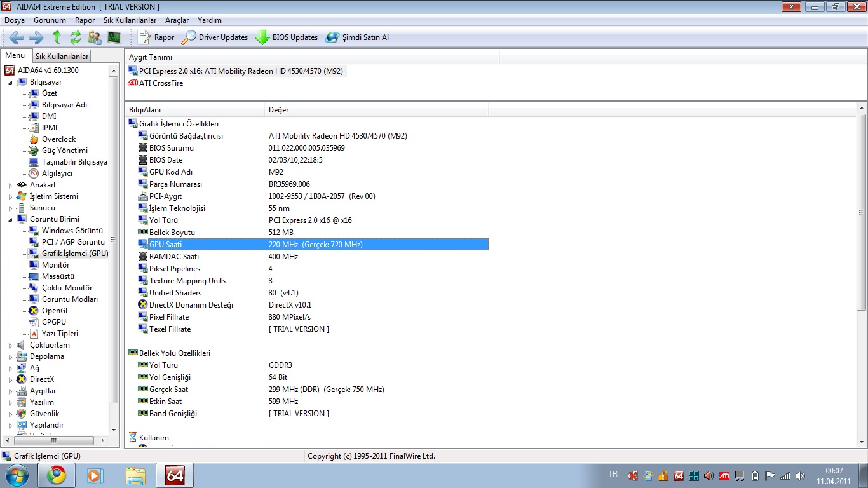868x488 pixels.
Task: Click the TR language indicator
Action: [x=613, y=474]
